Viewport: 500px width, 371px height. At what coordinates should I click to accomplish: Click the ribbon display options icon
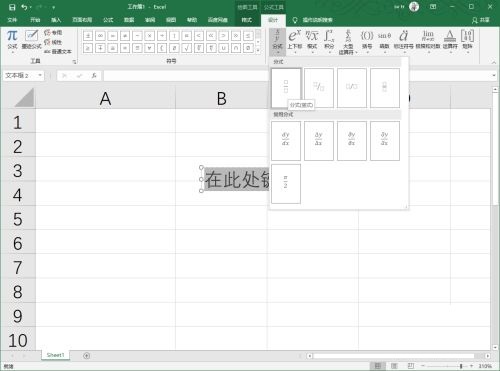(x=433, y=7)
